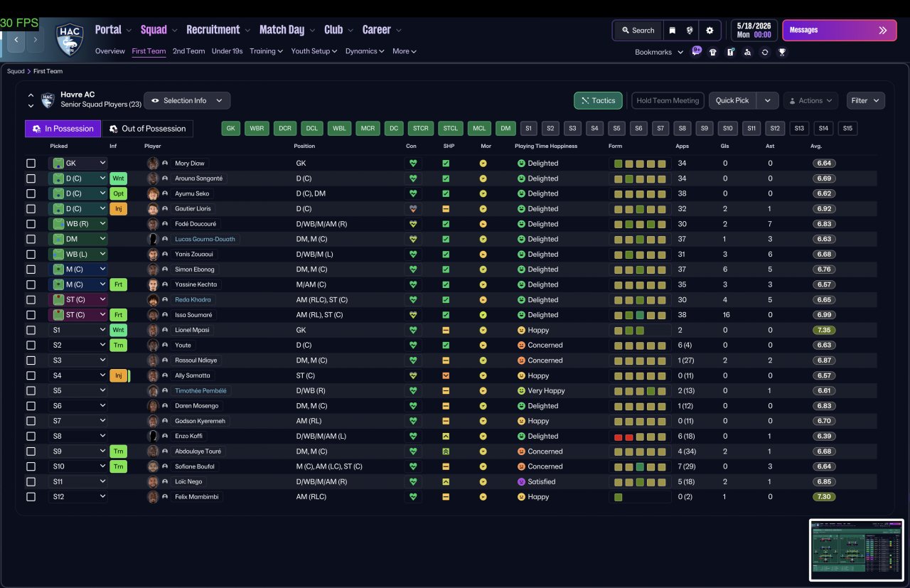910x588 pixels.
Task: Click the Search field in top bar
Action: click(x=638, y=31)
